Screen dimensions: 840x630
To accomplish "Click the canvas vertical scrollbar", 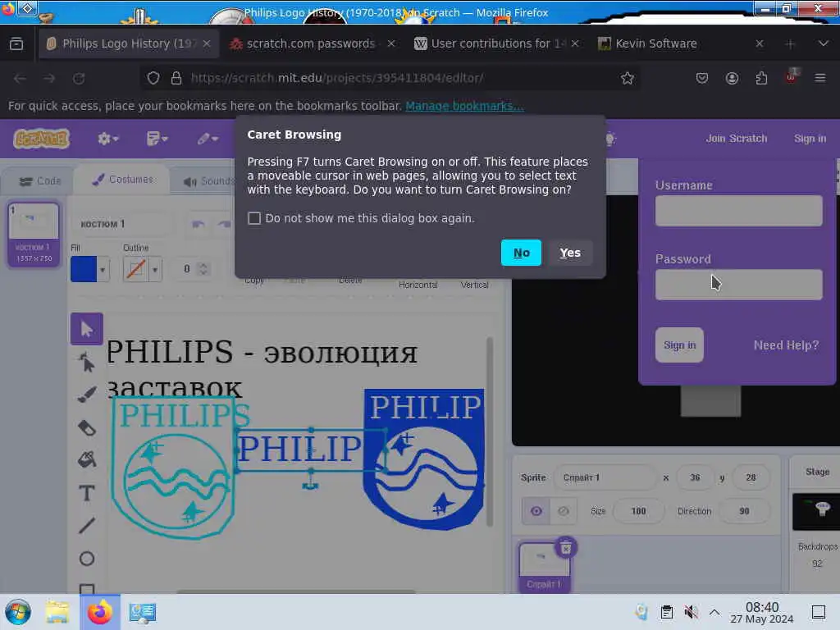I will pos(489,431).
